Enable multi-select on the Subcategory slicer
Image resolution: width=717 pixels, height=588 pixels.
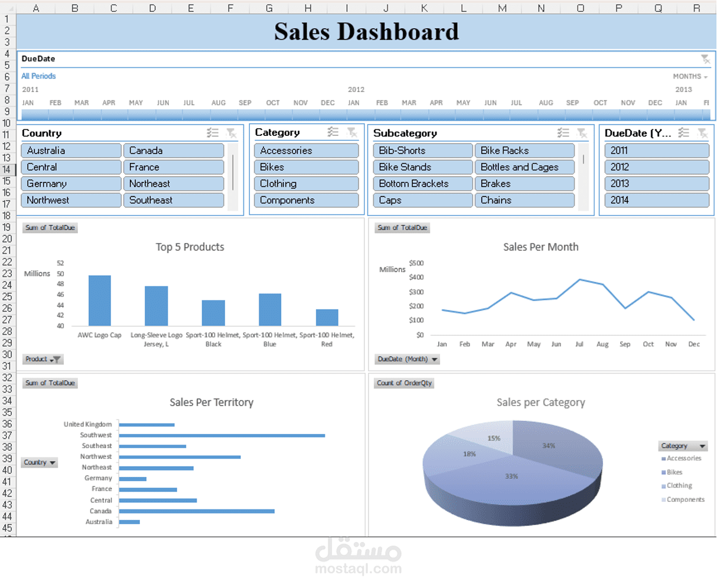point(563,133)
